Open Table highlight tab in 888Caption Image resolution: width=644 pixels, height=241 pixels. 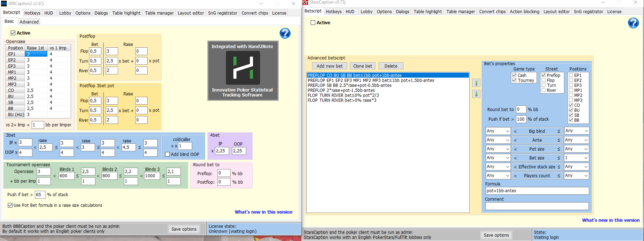[x=126, y=13]
